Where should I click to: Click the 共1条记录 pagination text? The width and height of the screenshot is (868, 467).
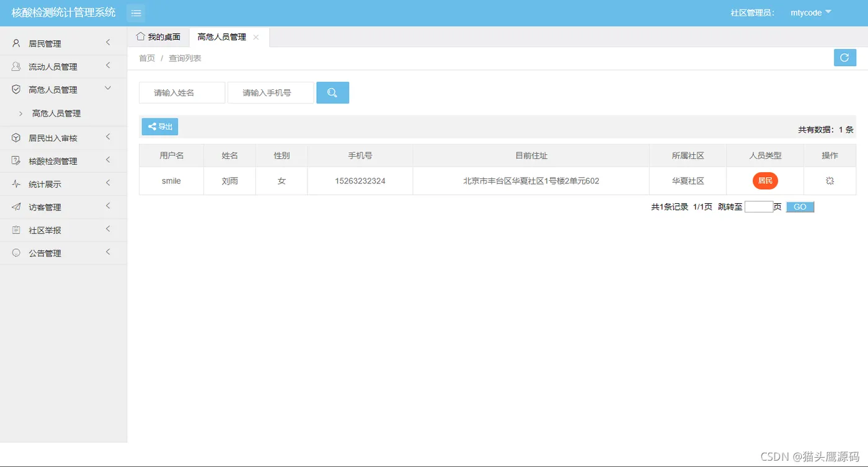(670, 207)
